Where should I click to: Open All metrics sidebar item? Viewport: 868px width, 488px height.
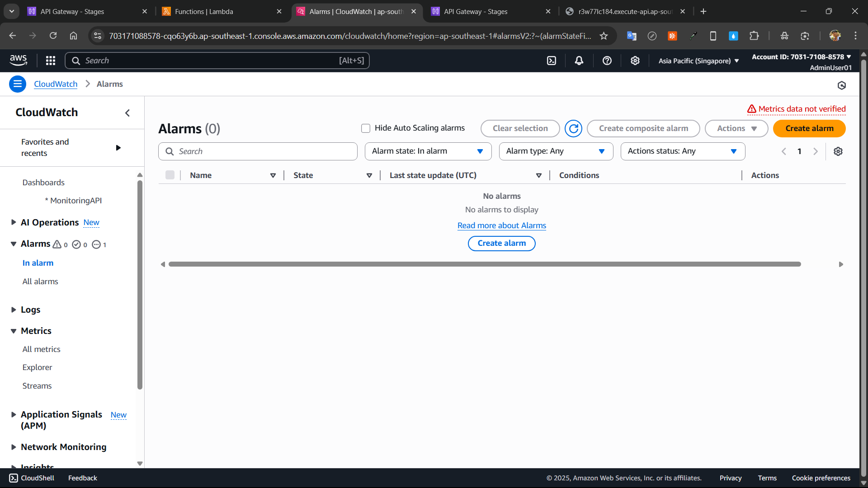click(x=41, y=349)
